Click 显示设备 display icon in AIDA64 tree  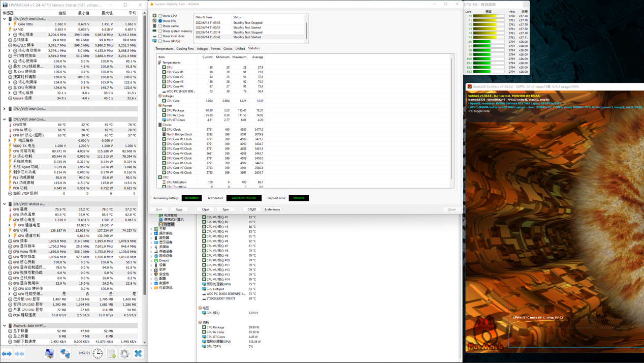coord(156,243)
